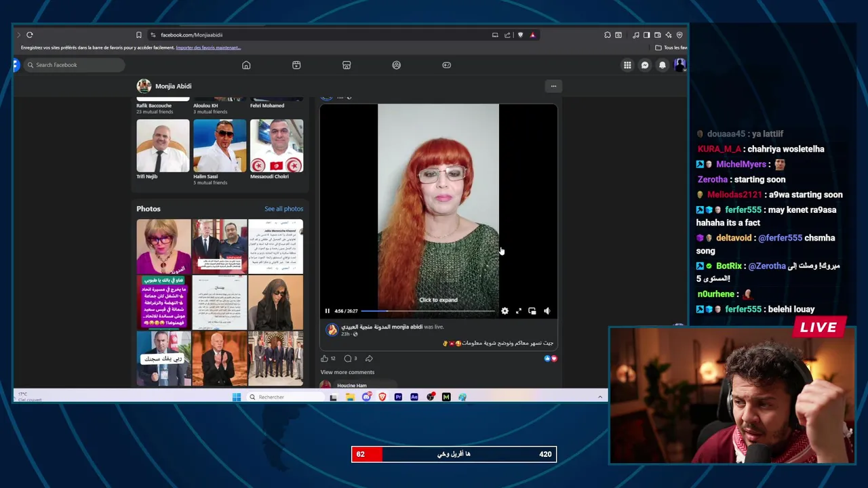Image resolution: width=868 pixels, height=488 pixels.
Task: Open Adobe Premiere Pro from the taskbar
Action: (398, 397)
